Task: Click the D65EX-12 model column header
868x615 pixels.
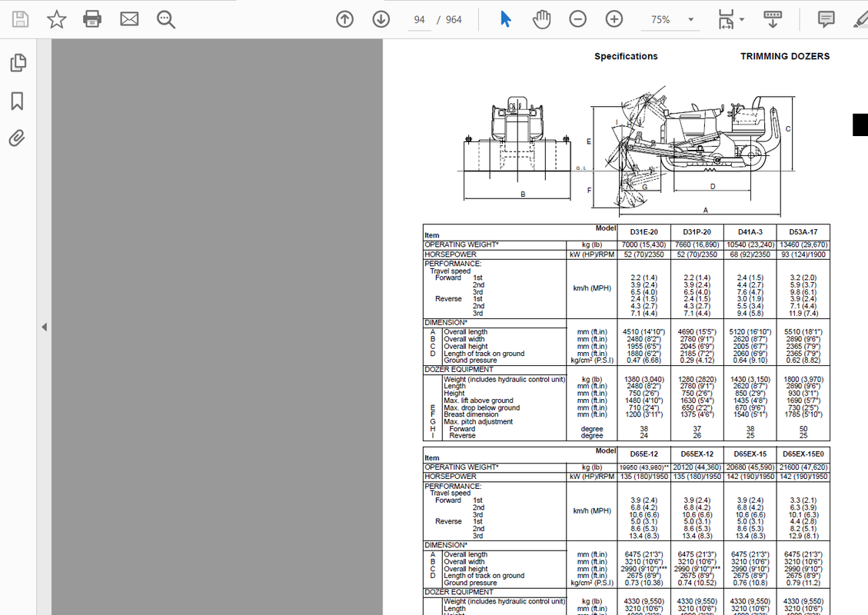Action: tap(697, 454)
